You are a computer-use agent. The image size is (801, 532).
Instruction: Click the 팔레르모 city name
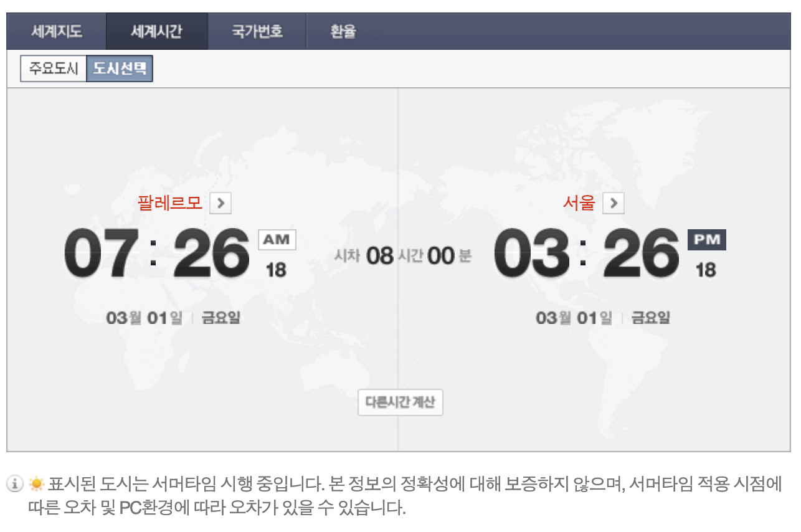tap(170, 203)
